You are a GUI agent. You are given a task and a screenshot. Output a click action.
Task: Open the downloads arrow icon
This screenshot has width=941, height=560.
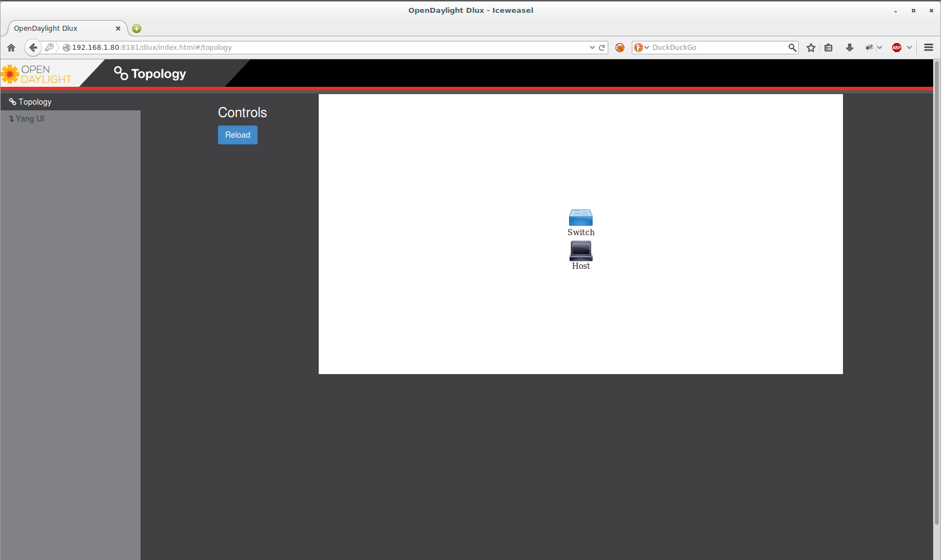tap(849, 48)
